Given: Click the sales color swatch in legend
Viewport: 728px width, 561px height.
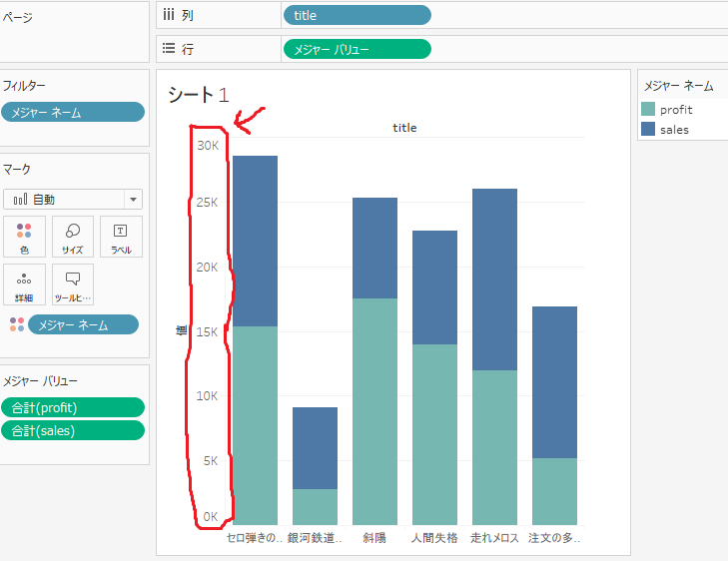Looking at the screenshot, I should click(x=648, y=129).
